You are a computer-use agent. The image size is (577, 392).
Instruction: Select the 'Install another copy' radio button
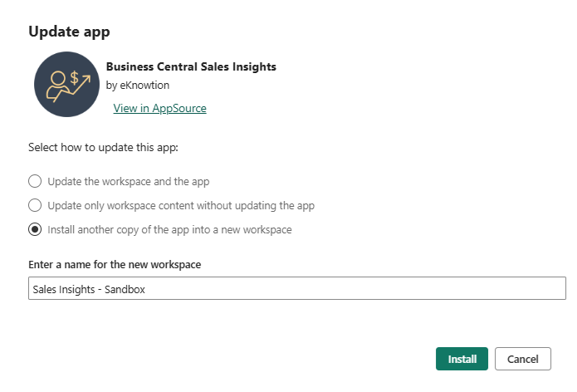[x=35, y=229]
